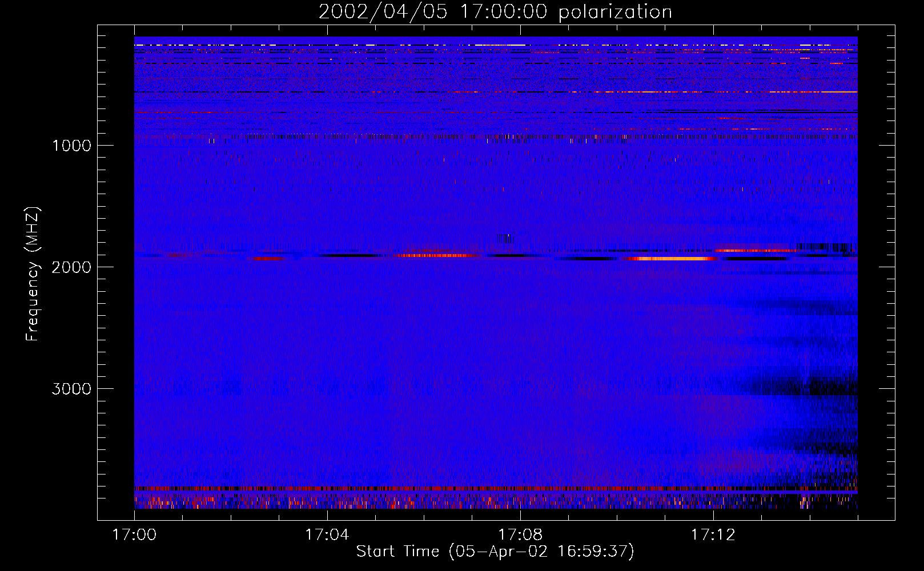
Task: Click the plot title '2002/04/05 17:00:00 polarization'
Action: (x=495, y=12)
